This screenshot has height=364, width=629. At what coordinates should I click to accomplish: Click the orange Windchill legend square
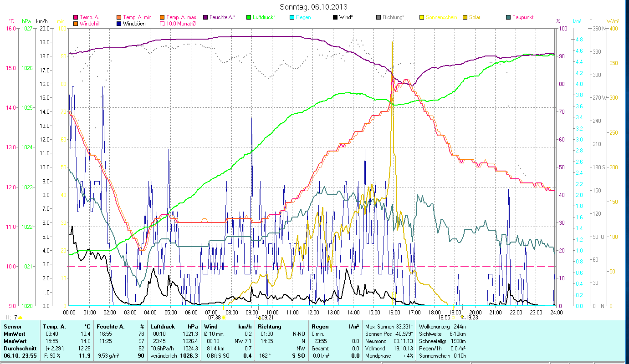(76, 23)
